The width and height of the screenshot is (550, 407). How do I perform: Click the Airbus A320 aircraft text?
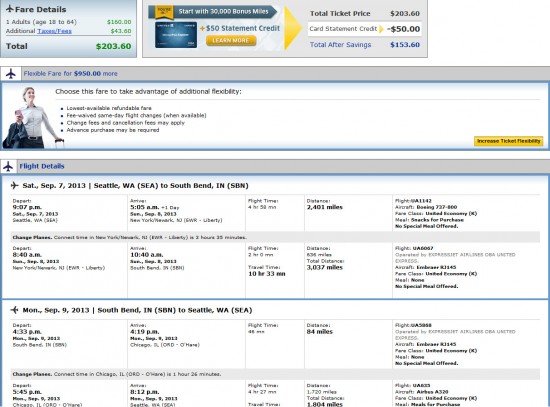(x=432, y=392)
